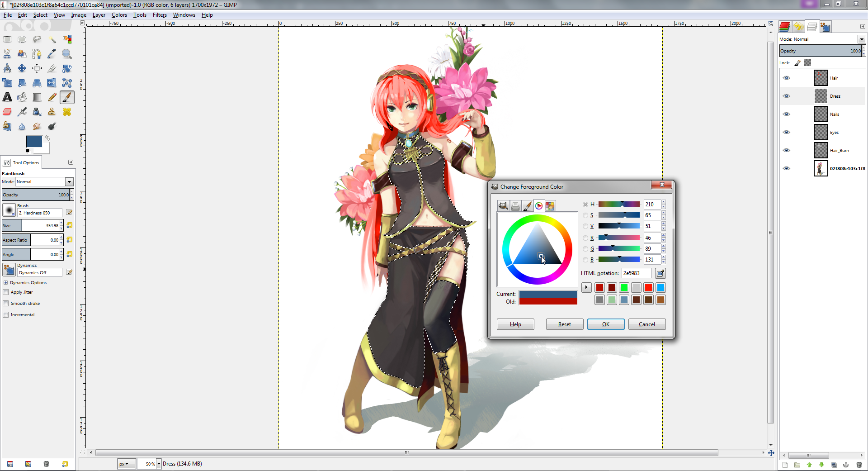Select the Zoom magnifier tool
Screen dimensions: 868x471
pyautogui.click(x=67, y=54)
